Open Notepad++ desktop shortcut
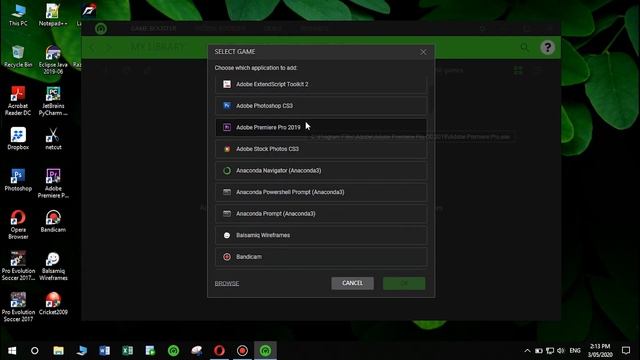 pyautogui.click(x=53, y=16)
